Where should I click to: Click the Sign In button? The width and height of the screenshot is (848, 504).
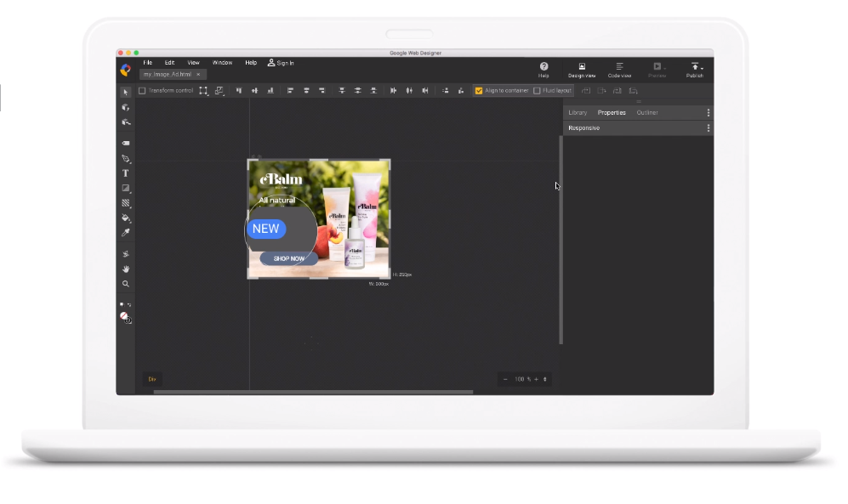(281, 62)
